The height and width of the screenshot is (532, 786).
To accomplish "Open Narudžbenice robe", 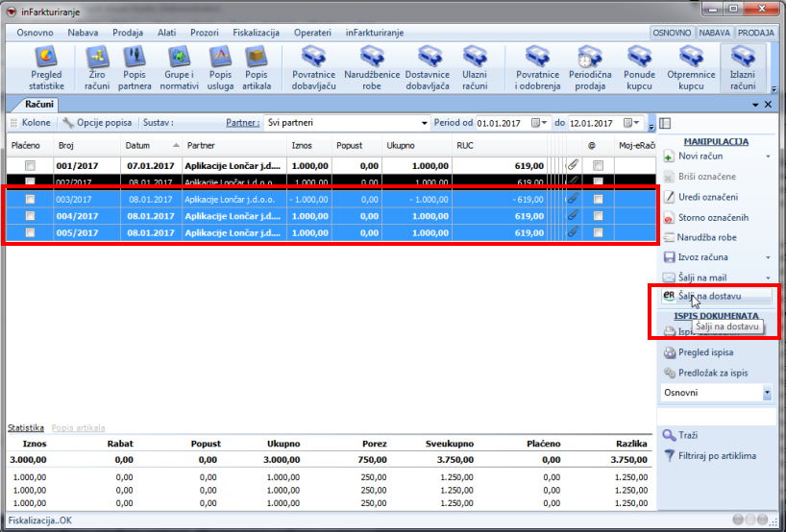I will [372, 68].
